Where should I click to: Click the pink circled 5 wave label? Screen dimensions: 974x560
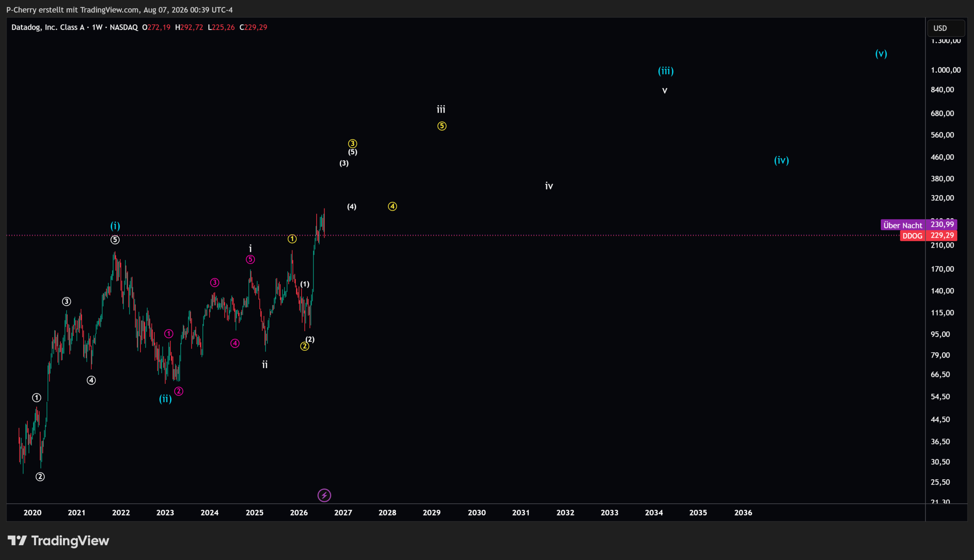pyautogui.click(x=250, y=259)
